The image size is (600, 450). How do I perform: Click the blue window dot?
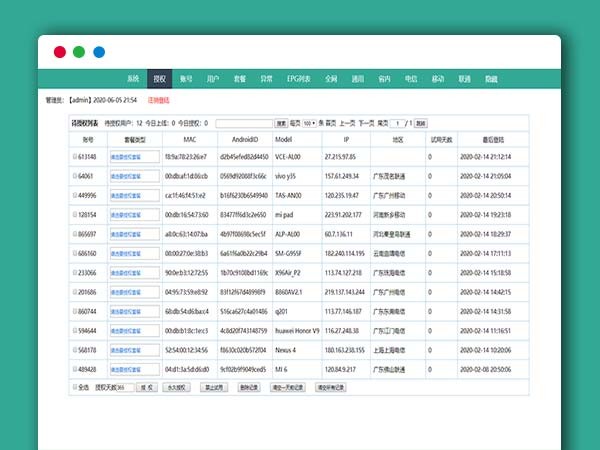click(x=98, y=52)
